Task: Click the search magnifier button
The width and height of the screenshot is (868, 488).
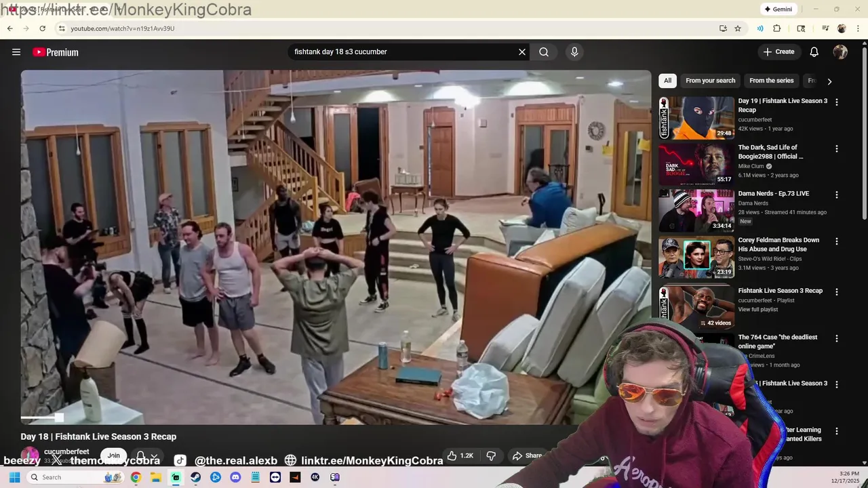Action: click(x=544, y=52)
